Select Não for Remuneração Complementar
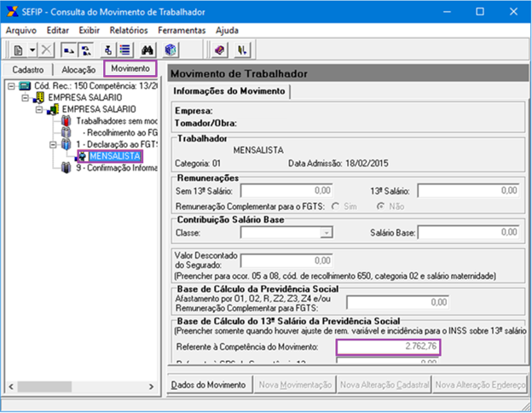This screenshot has height=413, width=532. tap(381, 206)
